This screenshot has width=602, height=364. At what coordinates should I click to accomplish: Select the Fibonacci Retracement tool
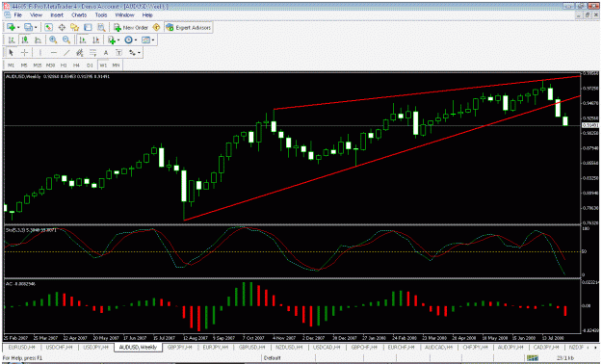pyautogui.click(x=92, y=53)
